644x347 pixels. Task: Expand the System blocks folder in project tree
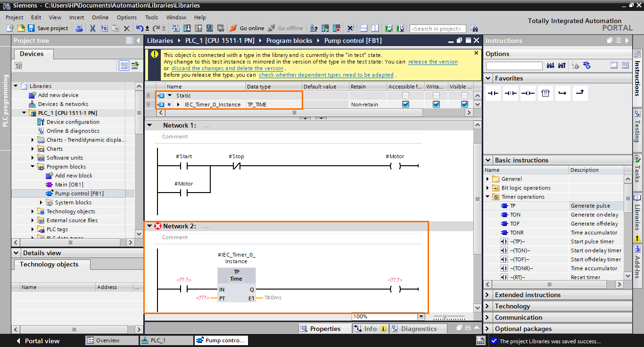[x=41, y=202]
